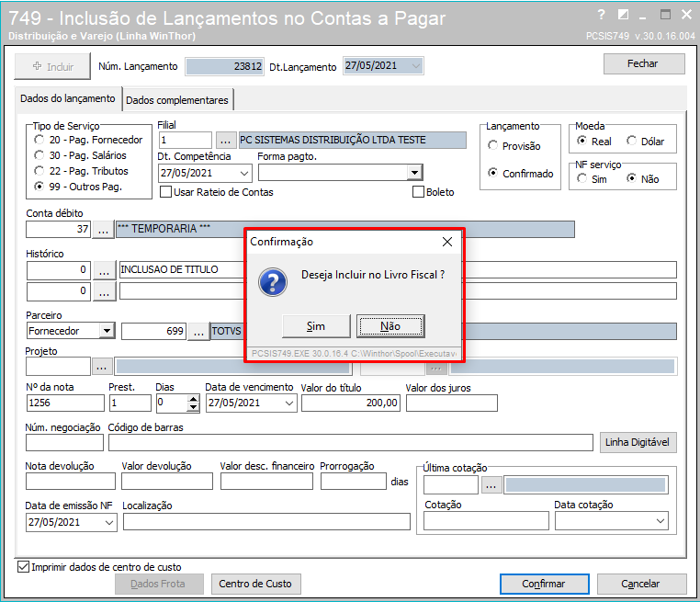Select Provisão lançamento radio

[493, 145]
